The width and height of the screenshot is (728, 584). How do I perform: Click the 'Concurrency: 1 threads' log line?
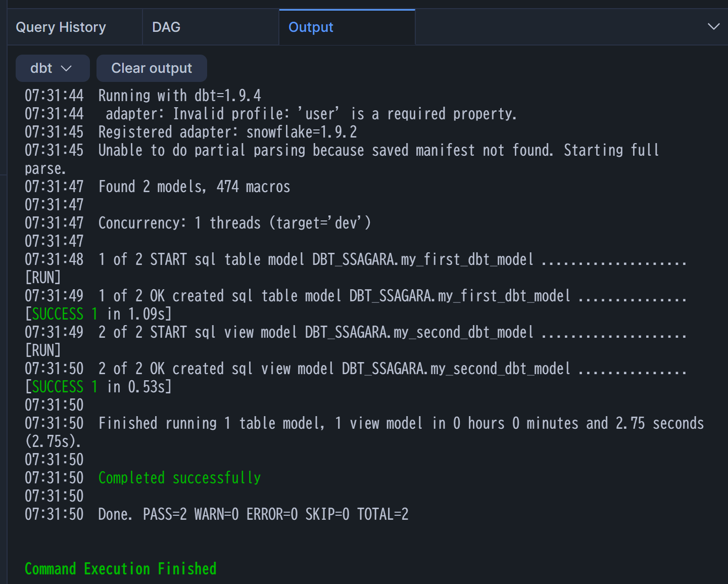pyautogui.click(x=234, y=223)
